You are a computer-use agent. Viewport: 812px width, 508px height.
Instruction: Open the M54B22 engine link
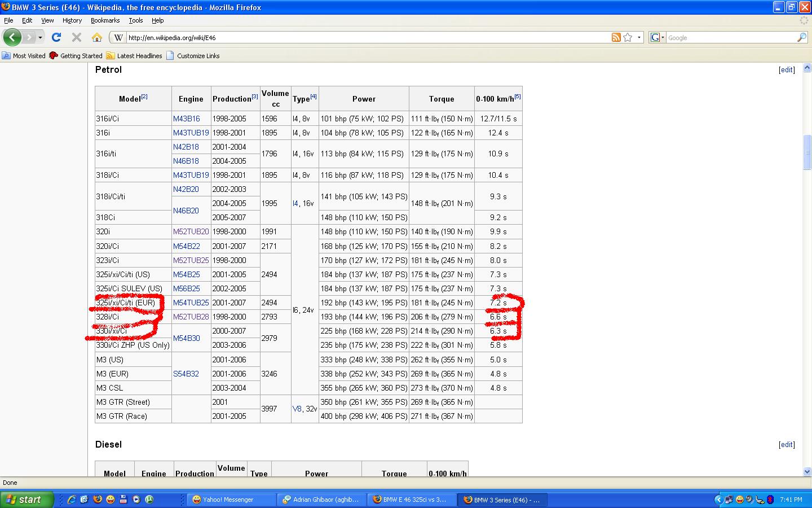click(187, 246)
